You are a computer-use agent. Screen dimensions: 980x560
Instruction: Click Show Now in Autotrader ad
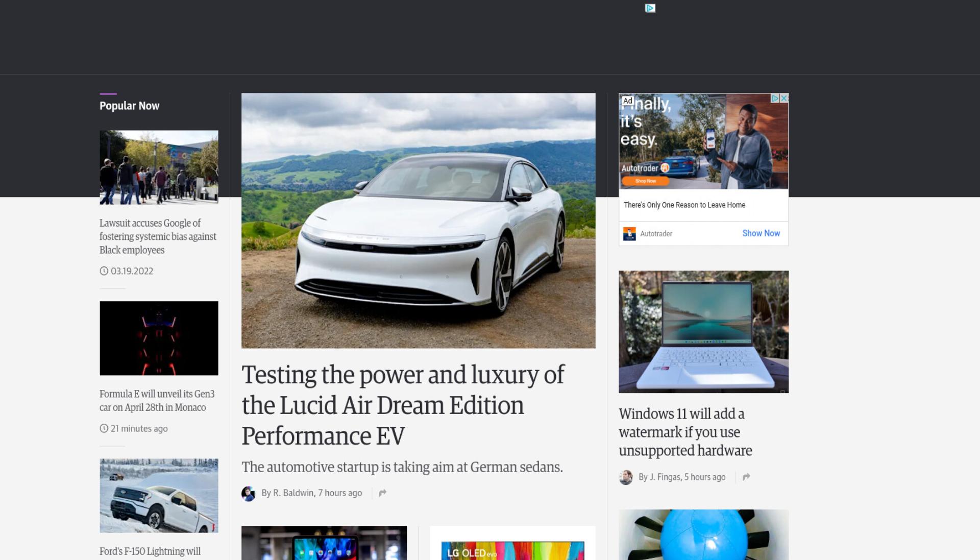pyautogui.click(x=761, y=233)
